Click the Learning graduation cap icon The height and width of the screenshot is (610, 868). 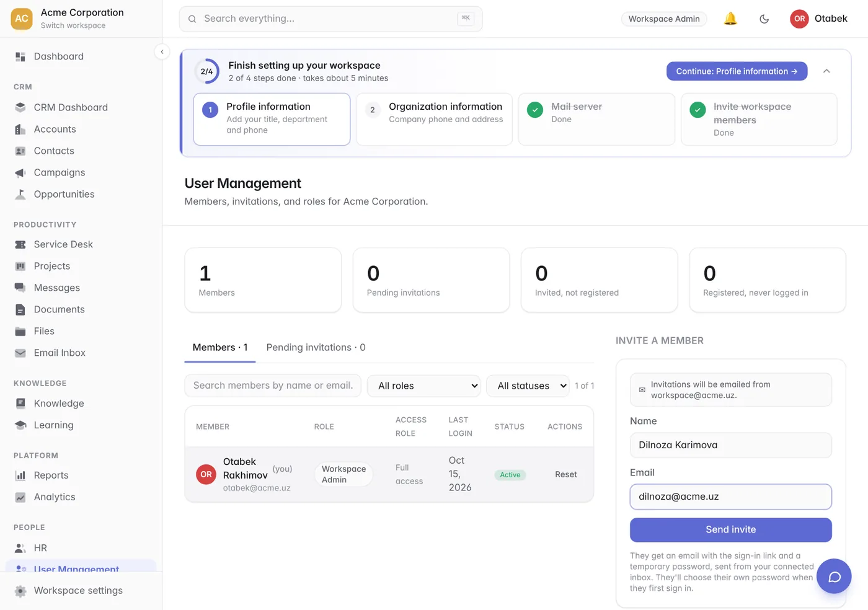(x=20, y=425)
